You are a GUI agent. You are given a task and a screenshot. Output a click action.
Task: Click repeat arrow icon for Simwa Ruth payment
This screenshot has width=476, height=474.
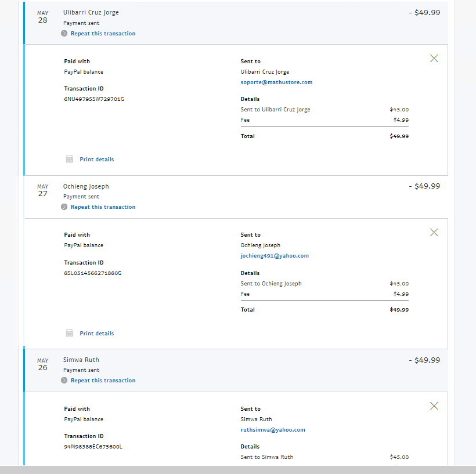64,381
